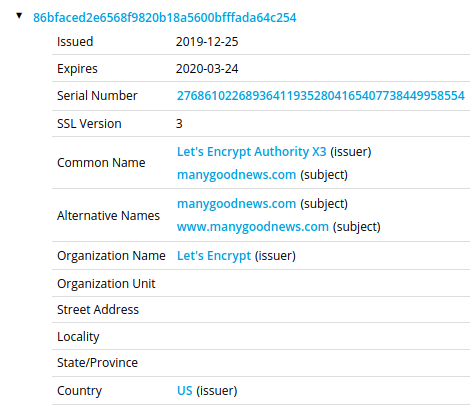Image resolution: width=476 pixels, height=418 pixels.
Task: Click the SSL Version value 3
Action: (x=179, y=124)
